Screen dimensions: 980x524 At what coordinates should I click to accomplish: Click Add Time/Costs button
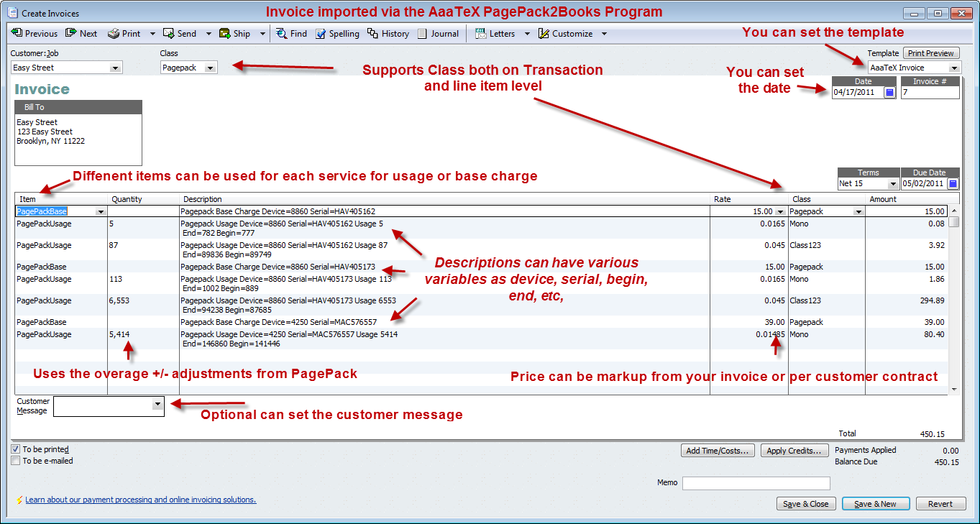(718, 451)
